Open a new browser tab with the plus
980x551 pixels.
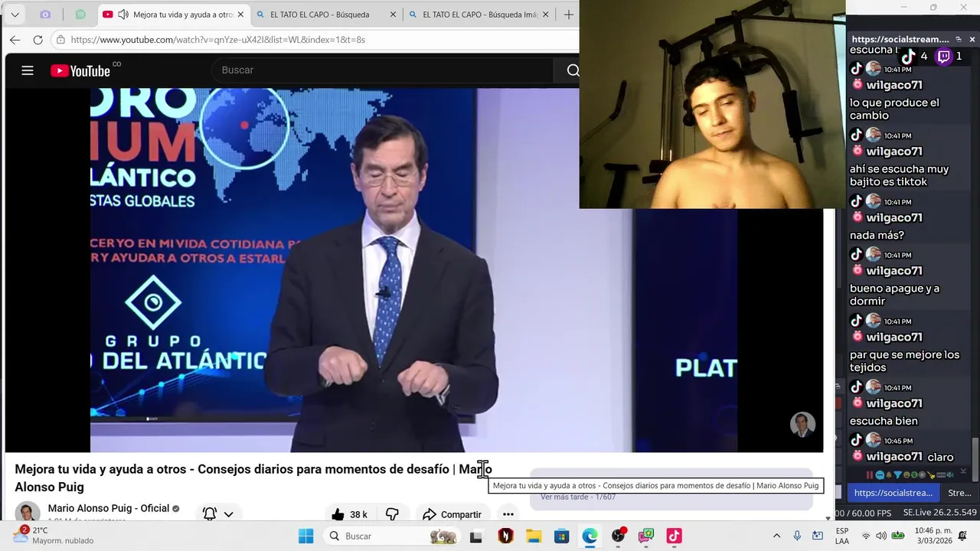point(568,15)
